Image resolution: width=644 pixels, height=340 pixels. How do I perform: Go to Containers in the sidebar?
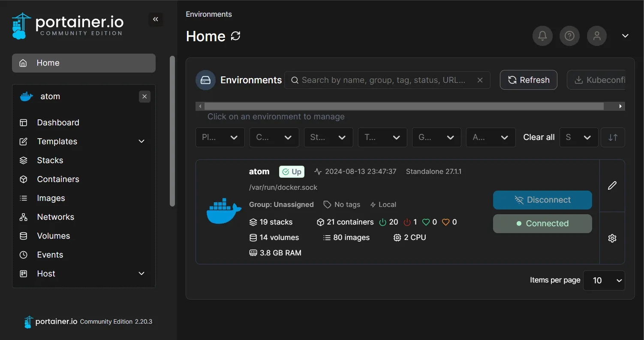58,179
